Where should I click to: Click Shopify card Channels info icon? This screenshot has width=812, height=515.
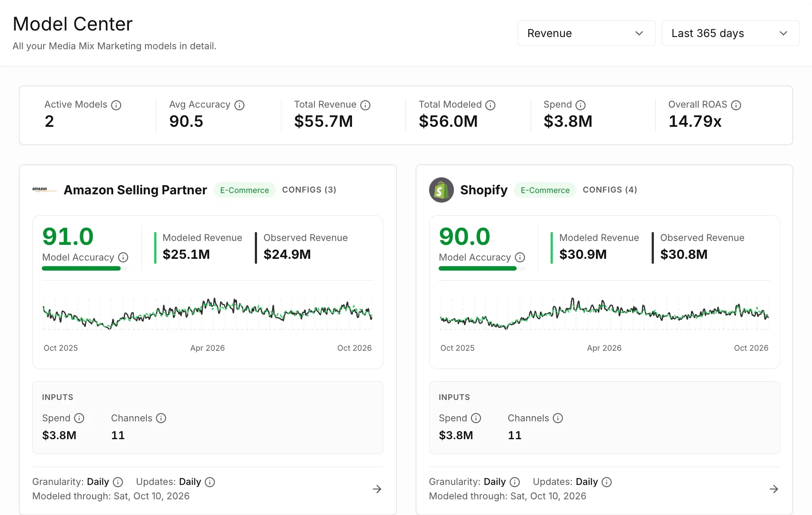pos(558,418)
